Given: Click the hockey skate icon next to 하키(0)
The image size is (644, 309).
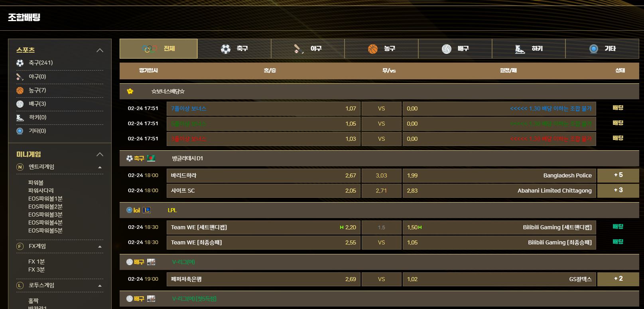Looking at the screenshot, I should click(x=20, y=118).
